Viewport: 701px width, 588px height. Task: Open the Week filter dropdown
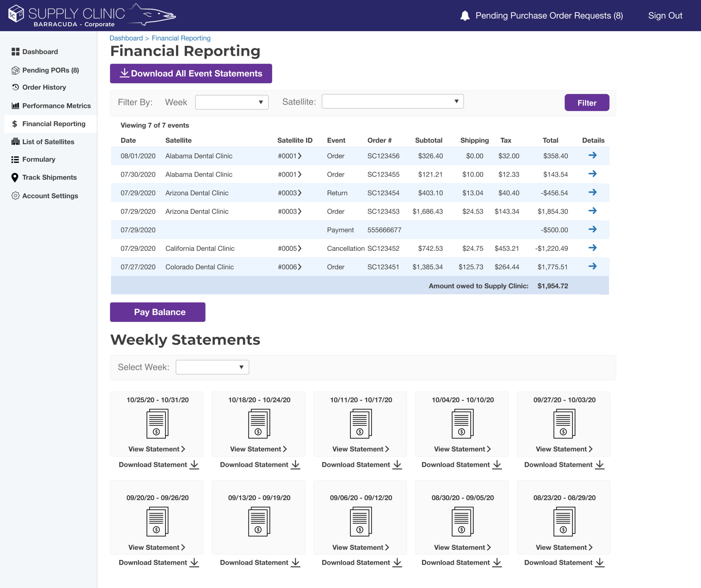coord(232,102)
